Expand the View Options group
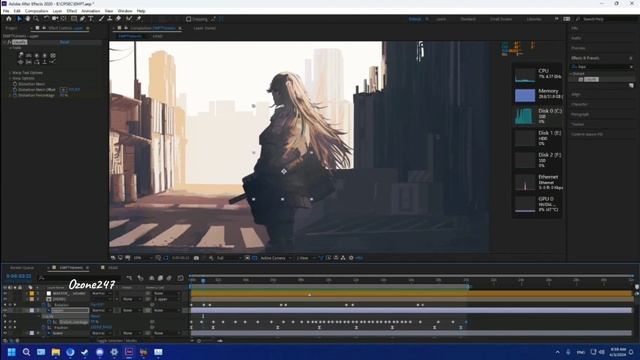 pos(10,78)
